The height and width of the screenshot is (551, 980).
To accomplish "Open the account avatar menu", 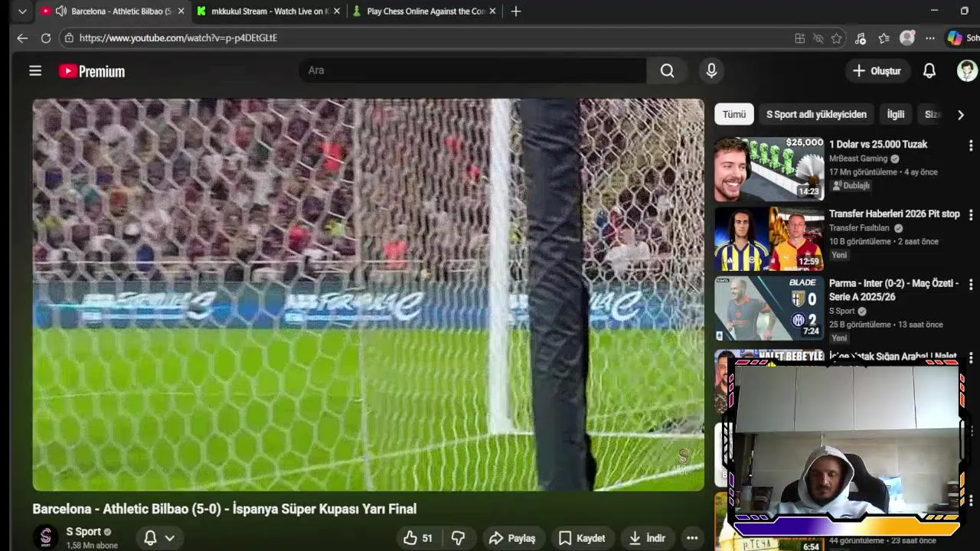I will pyautogui.click(x=967, y=70).
